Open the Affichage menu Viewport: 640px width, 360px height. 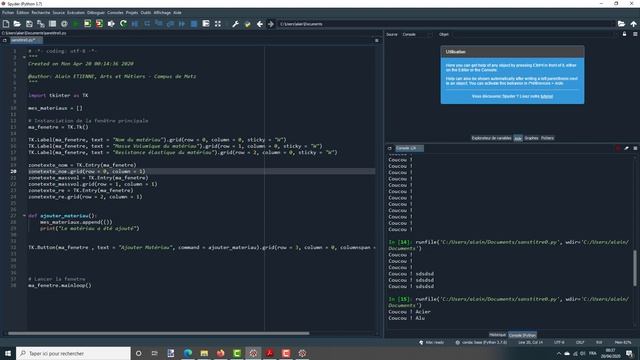click(162, 13)
